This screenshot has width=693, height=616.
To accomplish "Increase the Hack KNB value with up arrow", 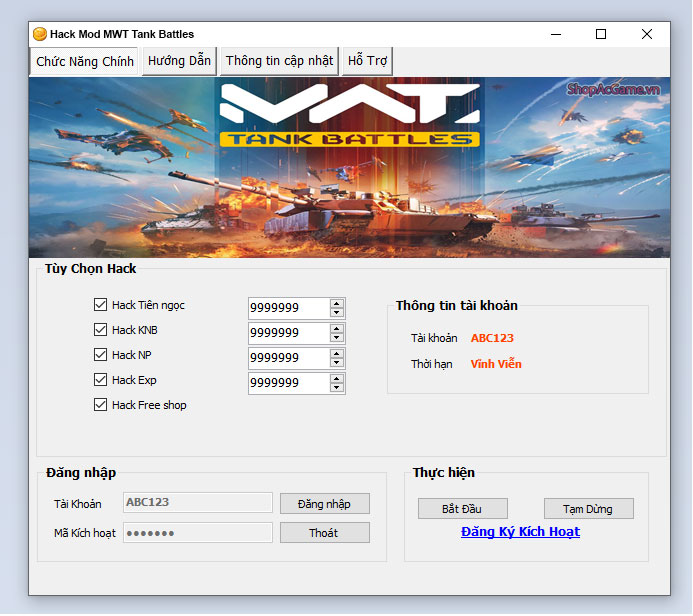I will 337,328.
